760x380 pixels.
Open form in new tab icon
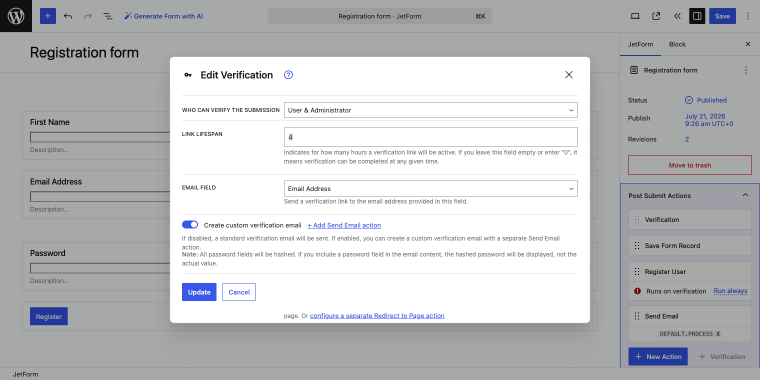point(656,16)
